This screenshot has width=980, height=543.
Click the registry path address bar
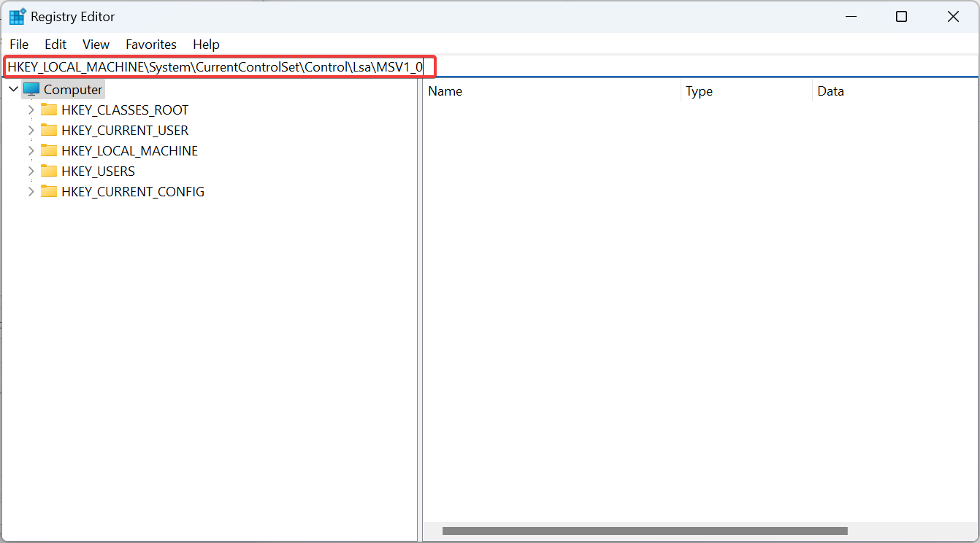coord(489,67)
